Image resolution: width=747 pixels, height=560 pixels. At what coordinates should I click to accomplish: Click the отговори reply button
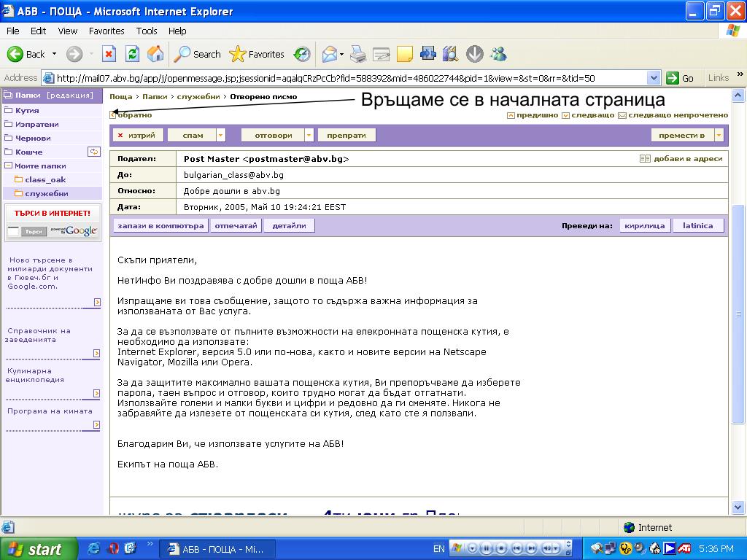point(273,135)
